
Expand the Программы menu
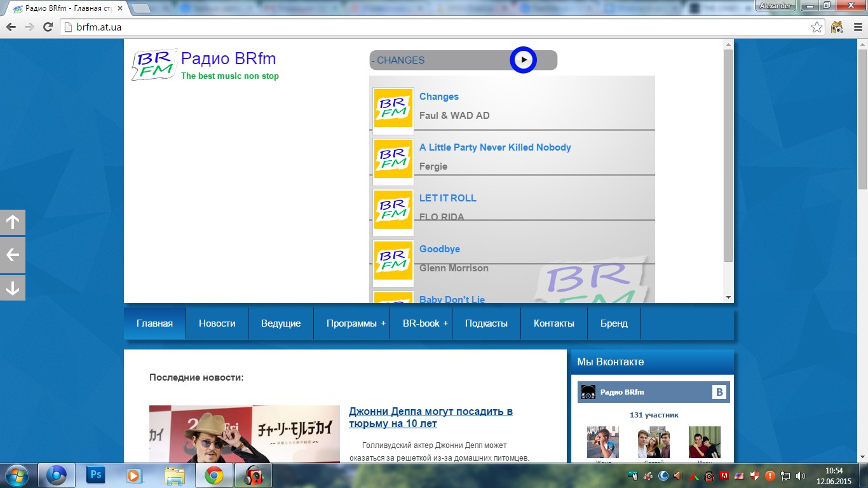click(351, 323)
